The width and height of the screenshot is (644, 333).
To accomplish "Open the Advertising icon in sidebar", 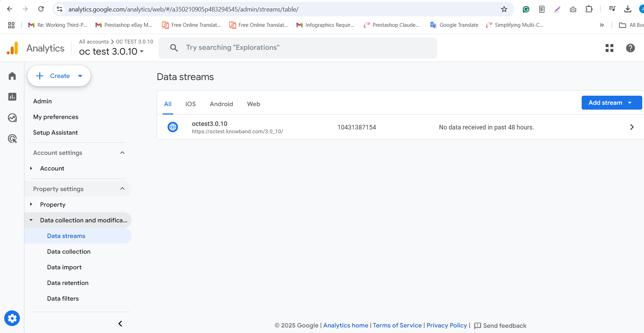I will (12, 138).
